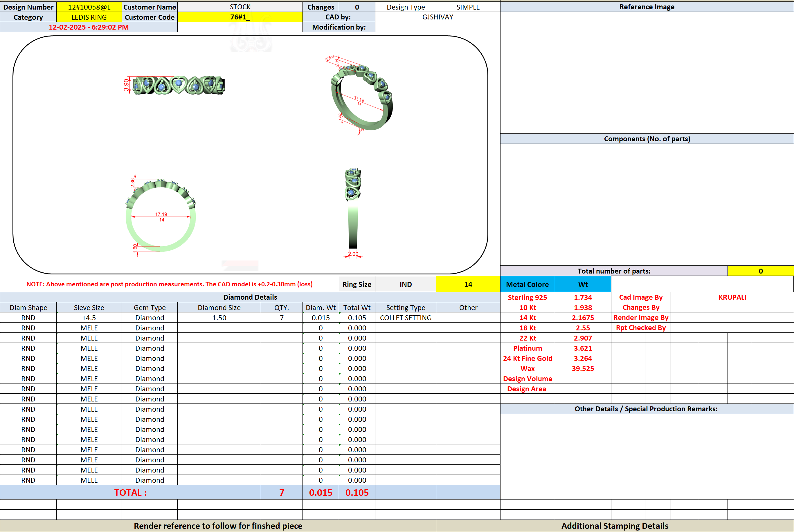Click the front view ring render with 17.19

[161, 216]
